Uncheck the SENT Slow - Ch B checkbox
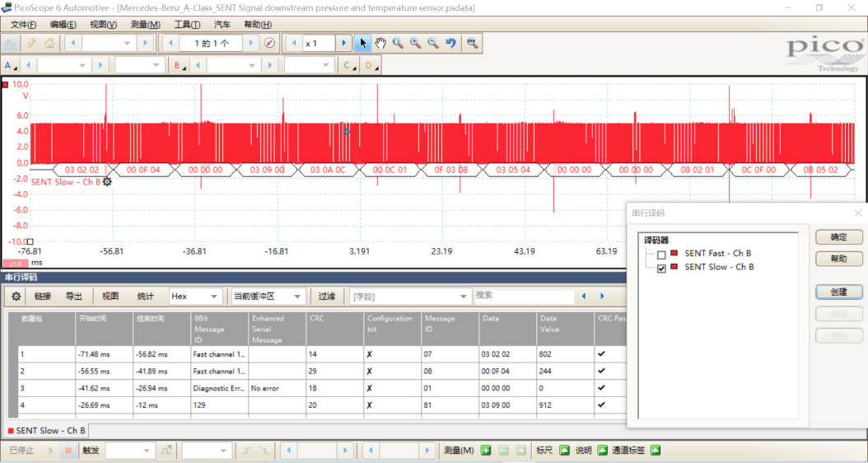This screenshot has height=463, width=868. tap(661, 269)
